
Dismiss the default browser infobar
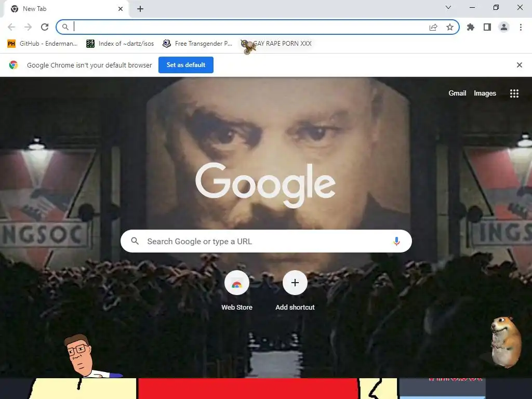coord(520,65)
